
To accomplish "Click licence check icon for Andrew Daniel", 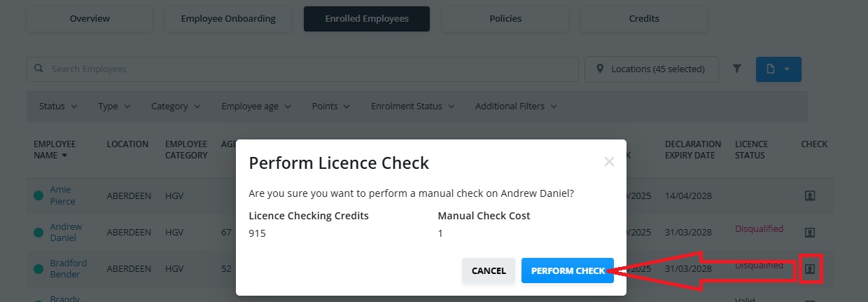I will (810, 232).
